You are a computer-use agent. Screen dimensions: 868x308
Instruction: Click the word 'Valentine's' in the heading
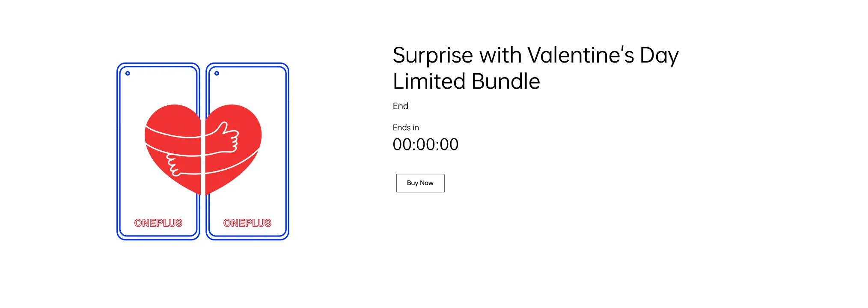point(580,55)
